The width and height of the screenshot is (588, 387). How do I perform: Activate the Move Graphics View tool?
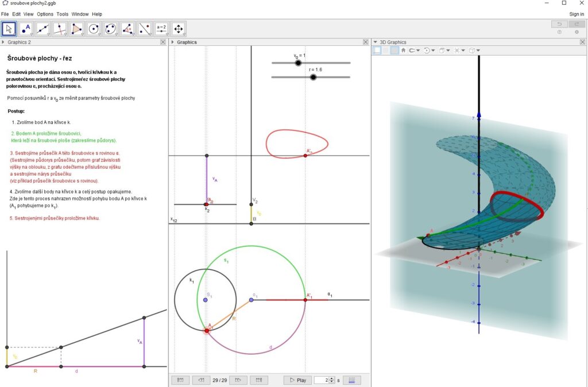[178, 29]
